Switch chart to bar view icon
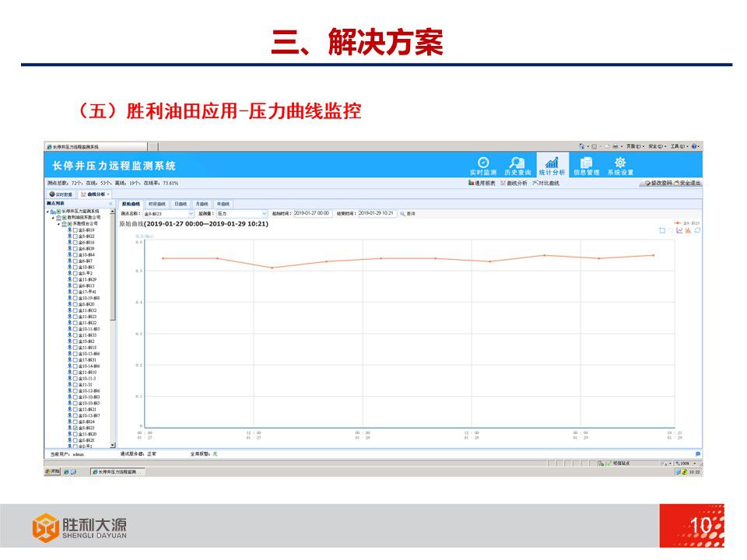 tap(688, 230)
